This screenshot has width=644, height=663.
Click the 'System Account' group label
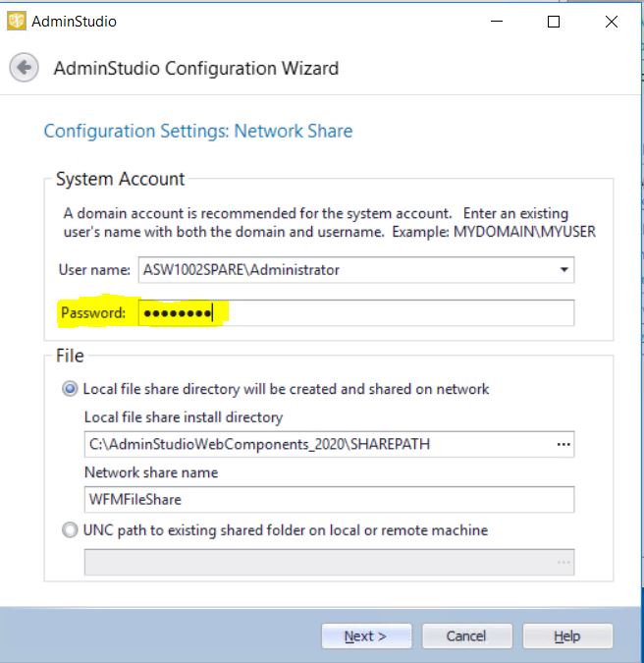(x=121, y=179)
